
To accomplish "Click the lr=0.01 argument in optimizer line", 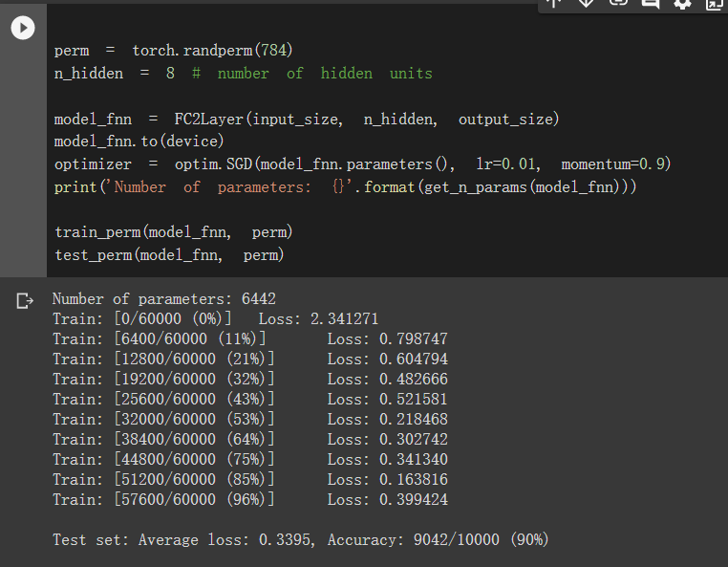I will click(x=508, y=164).
